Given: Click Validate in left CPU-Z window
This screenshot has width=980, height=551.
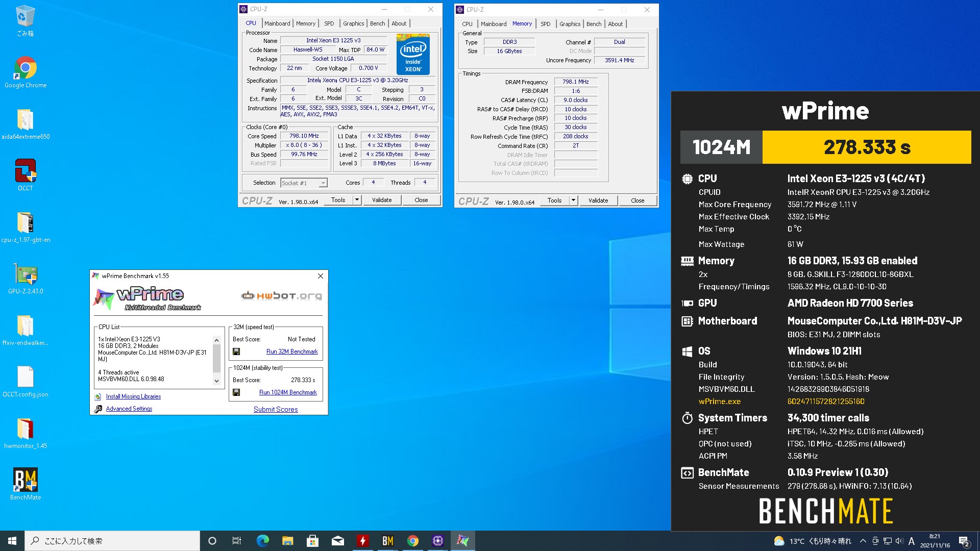Looking at the screenshot, I should [382, 200].
